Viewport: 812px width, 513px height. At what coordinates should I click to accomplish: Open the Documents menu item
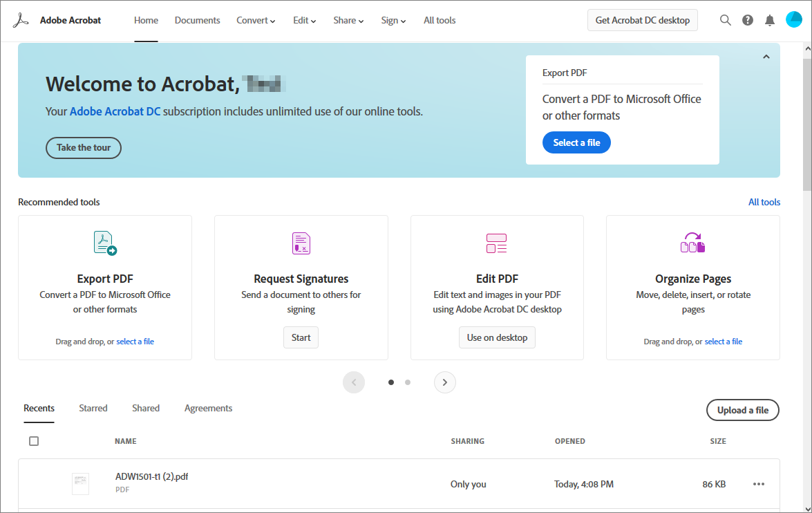coord(197,20)
